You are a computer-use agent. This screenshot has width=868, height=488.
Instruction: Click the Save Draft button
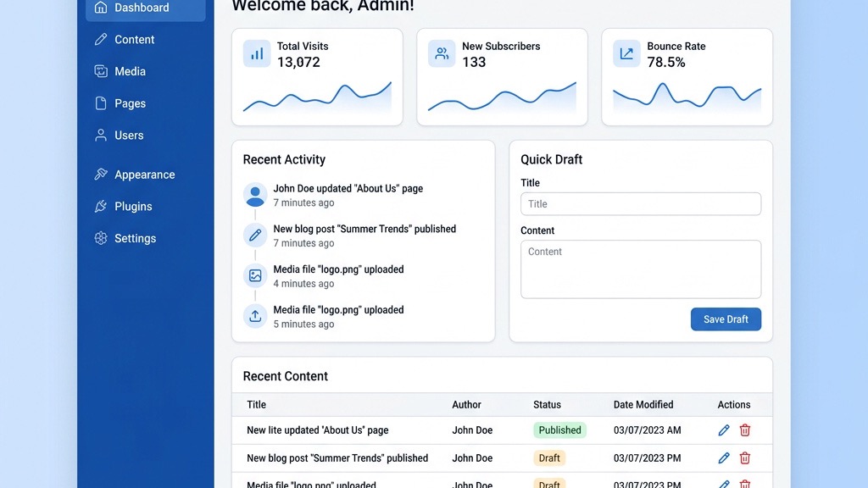pyautogui.click(x=726, y=319)
